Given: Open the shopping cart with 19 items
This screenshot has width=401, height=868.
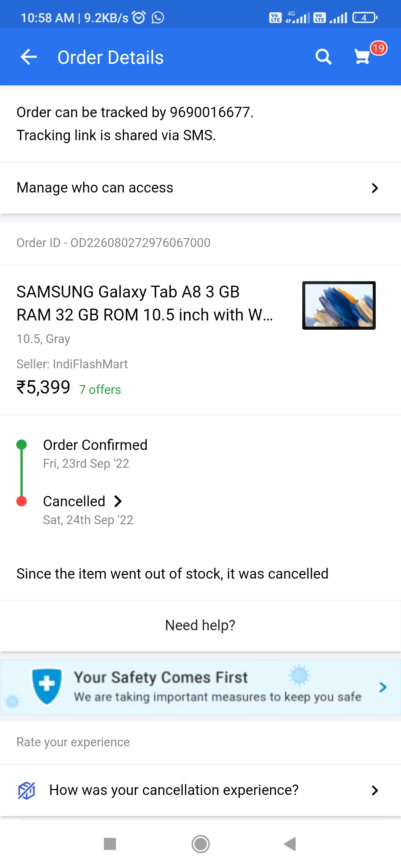Looking at the screenshot, I should click(363, 56).
